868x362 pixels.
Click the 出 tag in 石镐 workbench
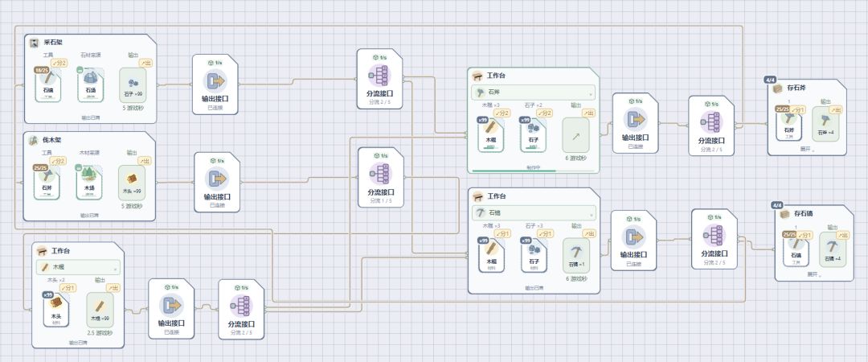[590, 233]
